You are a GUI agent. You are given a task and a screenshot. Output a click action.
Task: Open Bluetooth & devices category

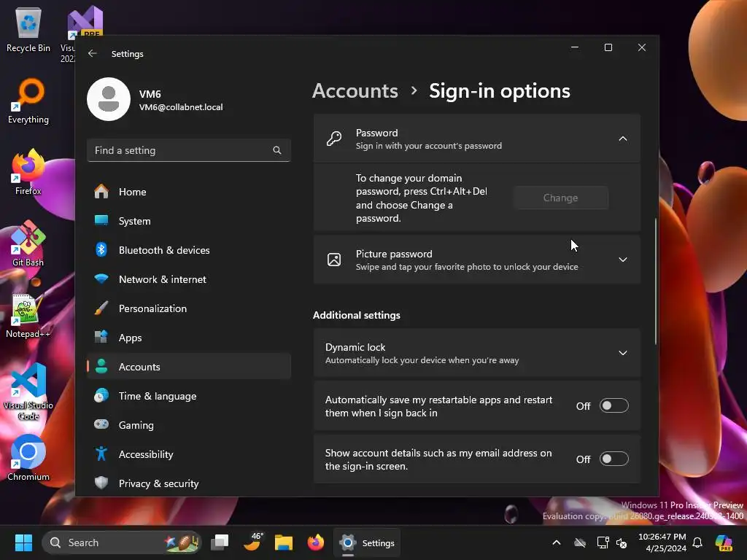tap(189, 250)
